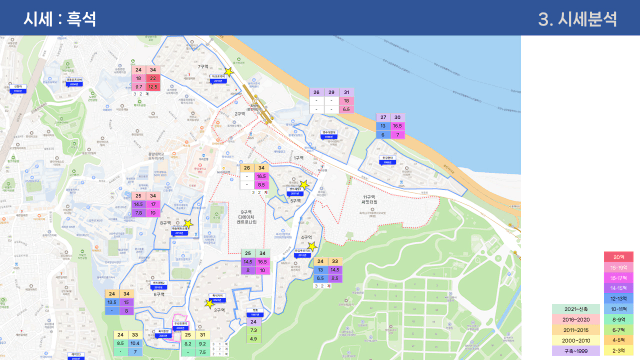Click the pink price cell reading 8.7
Image resolution: width=640 pixels, height=360 pixels.
coord(139,87)
